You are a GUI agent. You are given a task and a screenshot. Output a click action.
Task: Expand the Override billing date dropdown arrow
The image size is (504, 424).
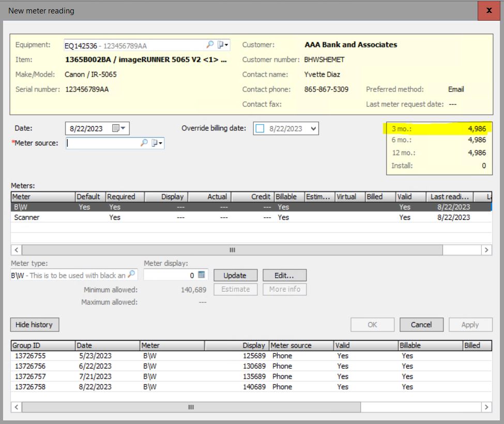coord(314,129)
